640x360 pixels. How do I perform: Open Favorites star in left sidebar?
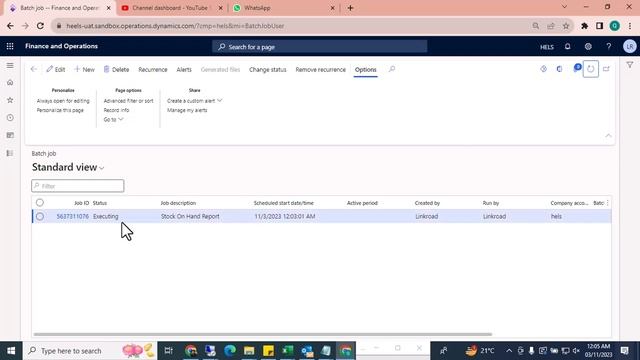coord(10,100)
